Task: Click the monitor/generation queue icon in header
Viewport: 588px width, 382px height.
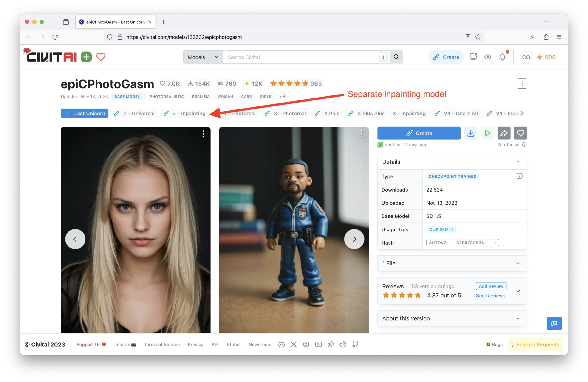Action: click(473, 57)
